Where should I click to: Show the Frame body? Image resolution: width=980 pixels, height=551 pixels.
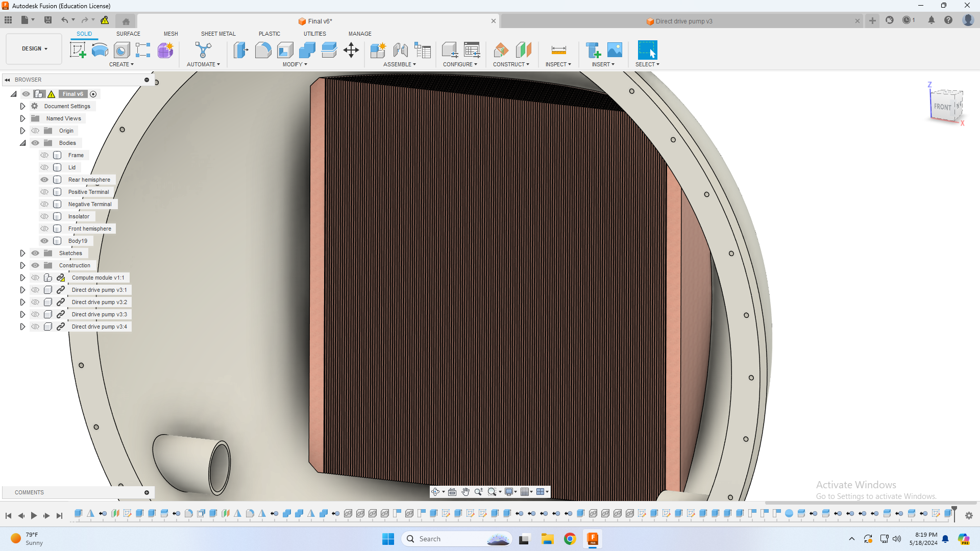tap(44, 155)
